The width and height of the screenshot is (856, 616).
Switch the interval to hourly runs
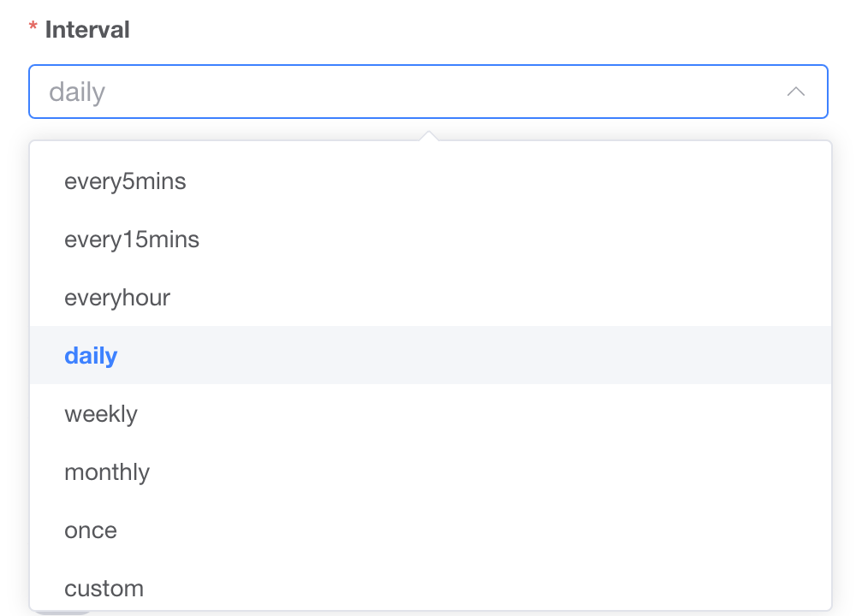pyautogui.click(x=117, y=298)
